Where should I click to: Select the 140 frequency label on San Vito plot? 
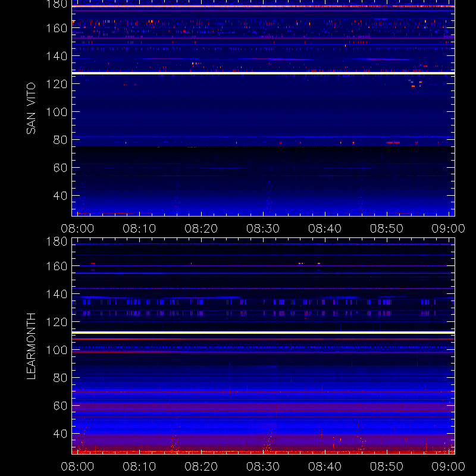57,56
